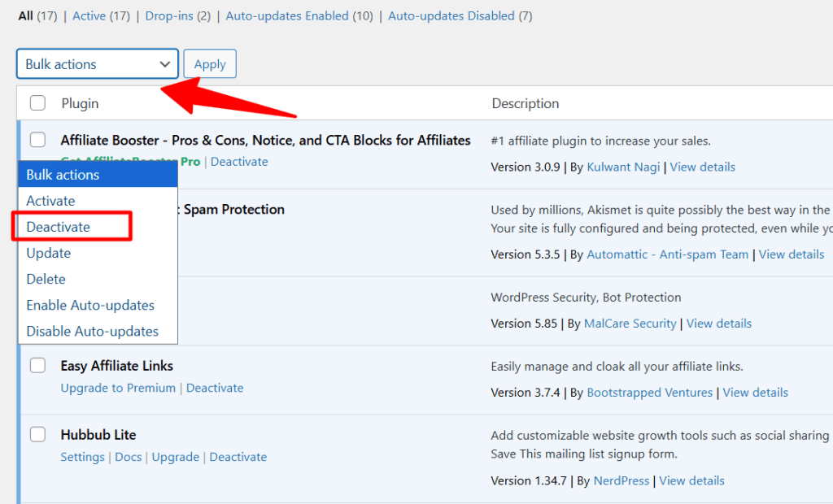Choose Update in the dropdown list

click(x=98, y=253)
